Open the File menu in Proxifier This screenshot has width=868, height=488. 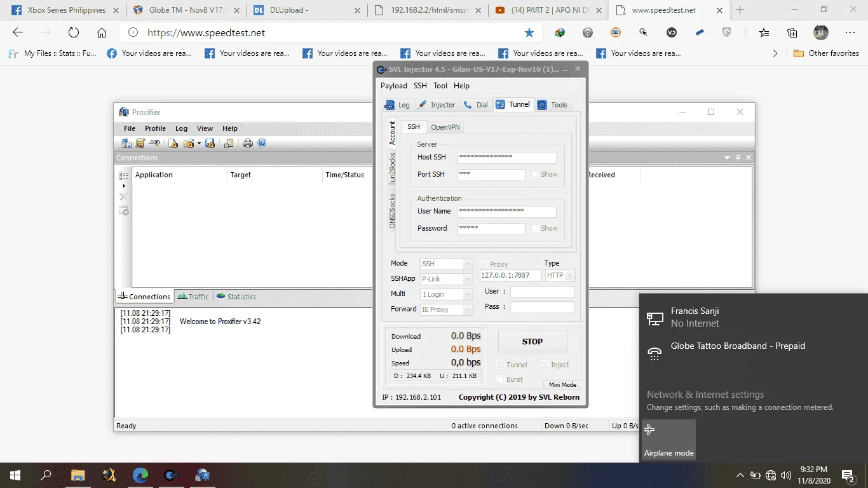pos(130,128)
